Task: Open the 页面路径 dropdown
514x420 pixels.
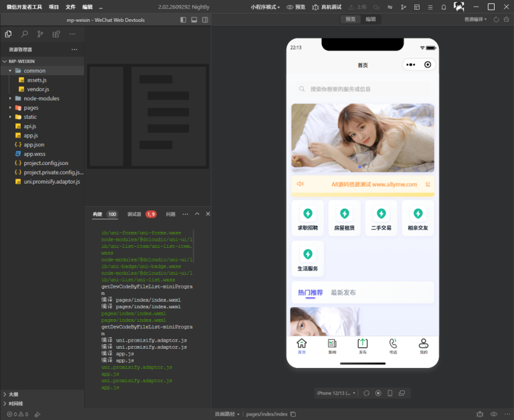Action: click(x=227, y=414)
